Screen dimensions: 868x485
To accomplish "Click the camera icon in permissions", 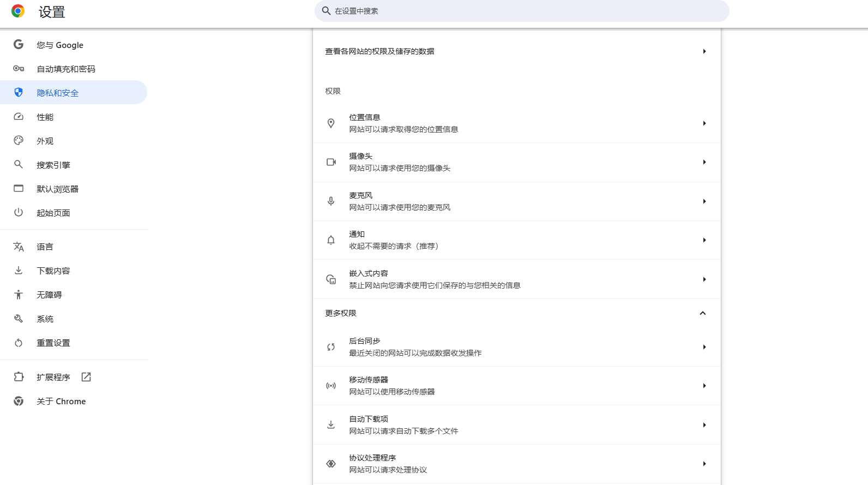I will [331, 162].
